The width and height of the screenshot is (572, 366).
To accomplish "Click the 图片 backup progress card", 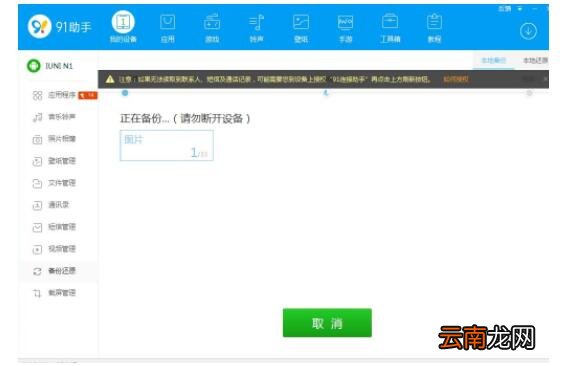I will [167, 145].
